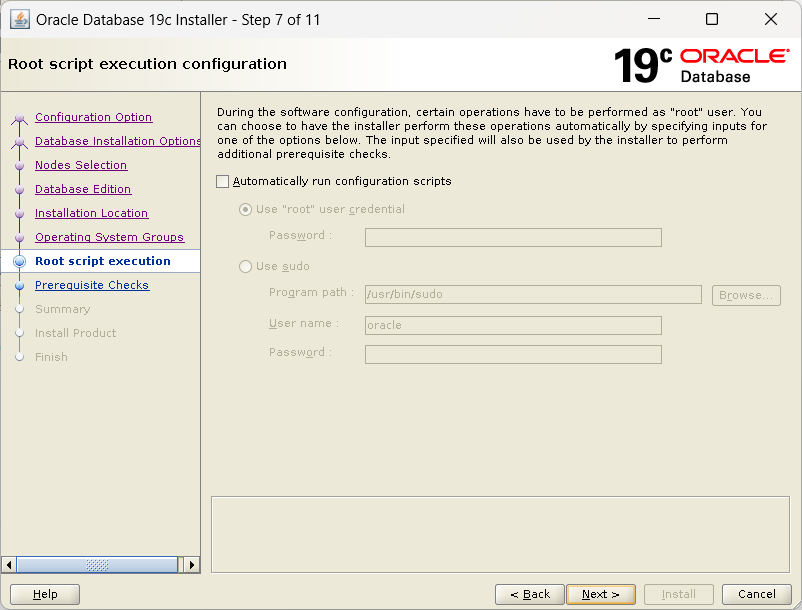Select the Use sudo radio button
The width and height of the screenshot is (802, 610).
pyautogui.click(x=246, y=266)
